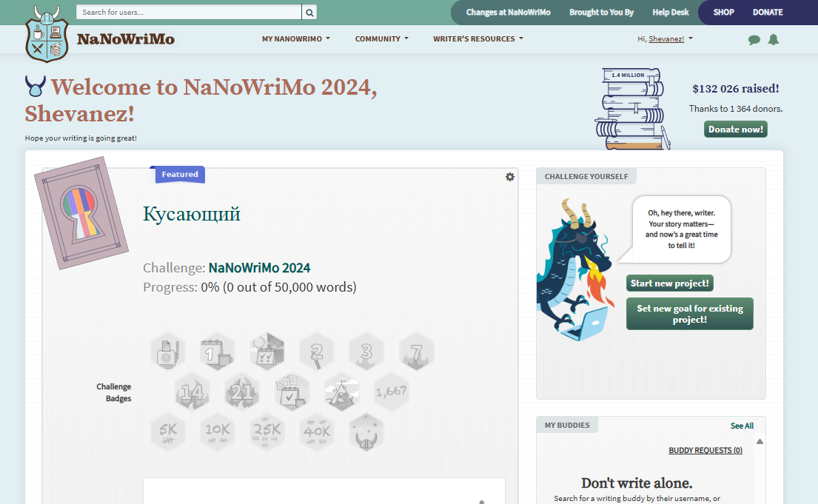Select the coffee mug calendar badge with number 1

click(217, 352)
